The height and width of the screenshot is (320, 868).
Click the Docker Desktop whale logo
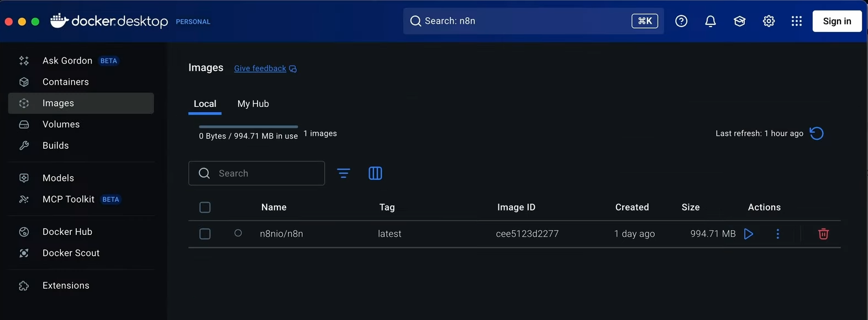pos(59,20)
